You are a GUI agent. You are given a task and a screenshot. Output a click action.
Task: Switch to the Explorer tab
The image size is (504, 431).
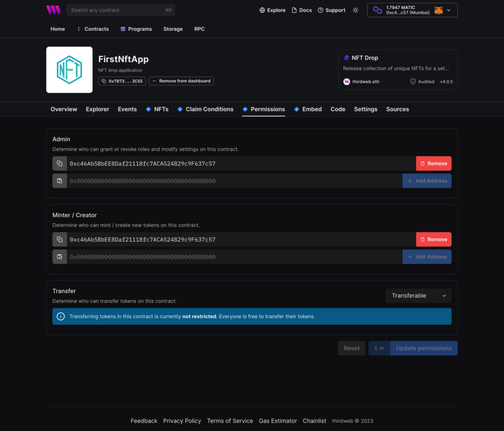pyautogui.click(x=97, y=109)
